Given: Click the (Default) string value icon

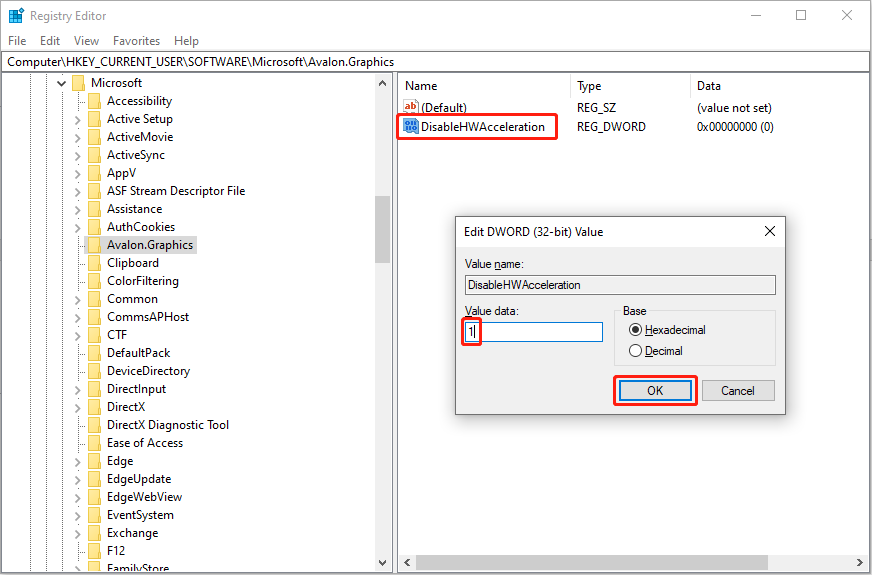Looking at the screenshot, I should coord(410,107).
